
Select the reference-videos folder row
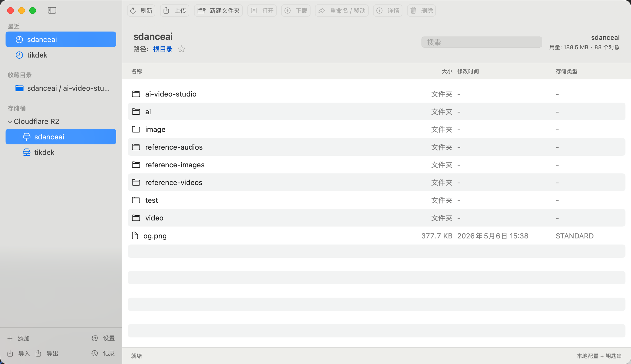tap(376, 182)
